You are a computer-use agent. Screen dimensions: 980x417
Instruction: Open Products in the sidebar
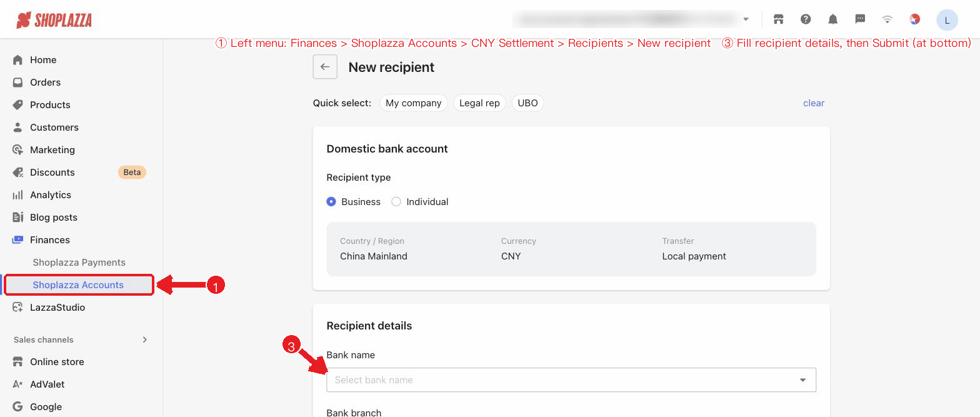50,105
